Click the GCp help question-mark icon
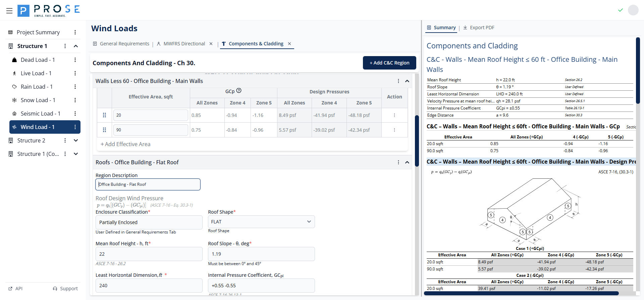 (x=239, y=91)
